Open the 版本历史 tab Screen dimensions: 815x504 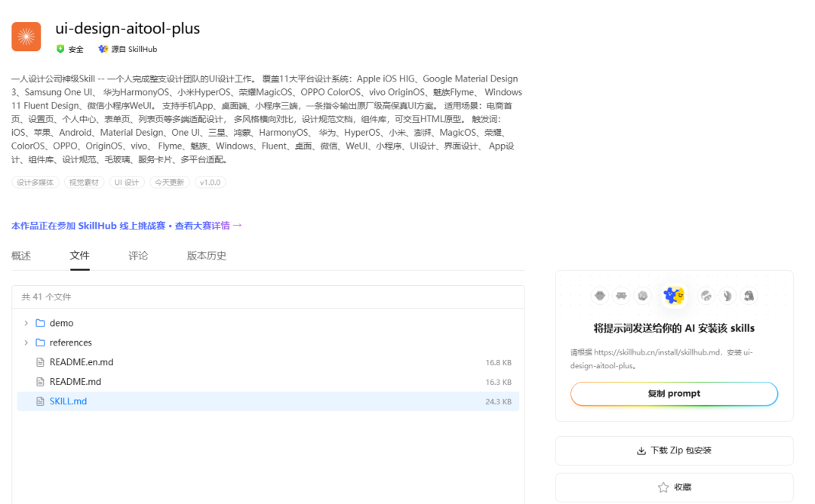pyautogui.click(x=206, y=256)
